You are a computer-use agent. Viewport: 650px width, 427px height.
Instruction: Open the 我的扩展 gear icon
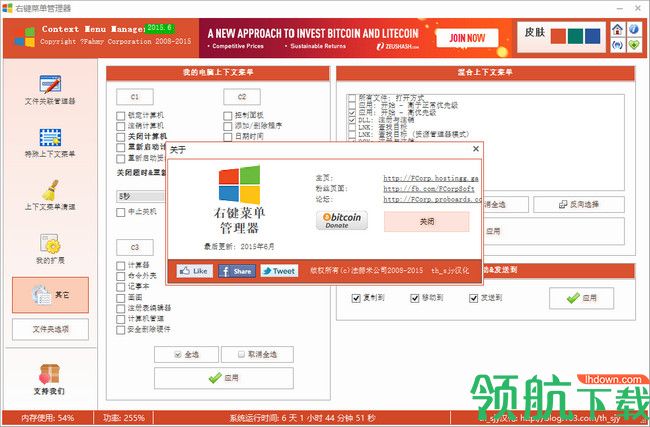click(x=50, y=244)
